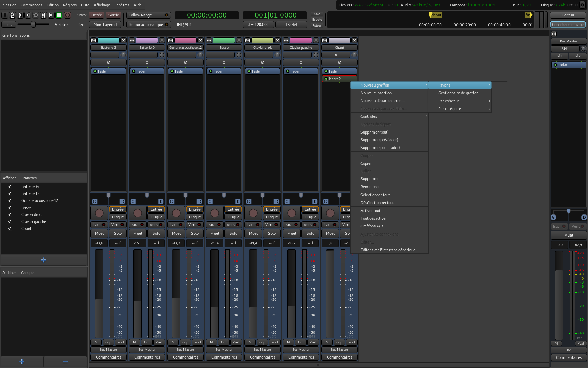
Task: Uncheck Clavier droit in strips list
Action: pyautogui.click(x=10, y=214)
